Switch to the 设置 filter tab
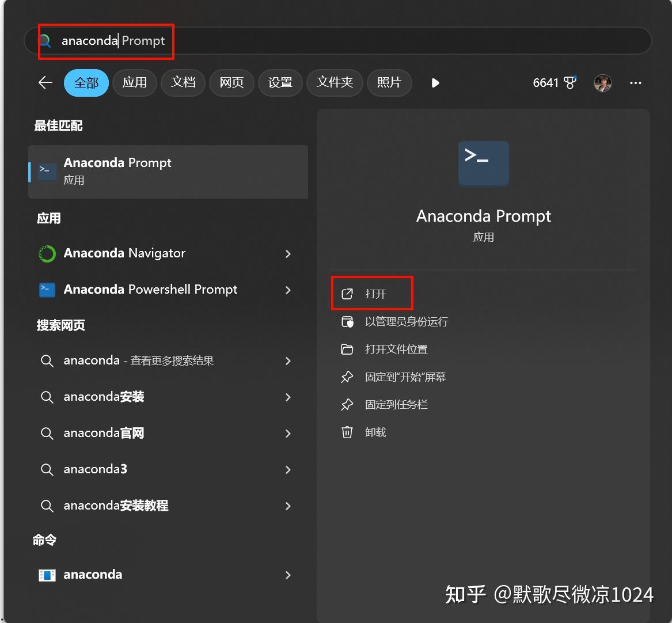The width and height of the screenshot is (672, 623). (280, 83)
